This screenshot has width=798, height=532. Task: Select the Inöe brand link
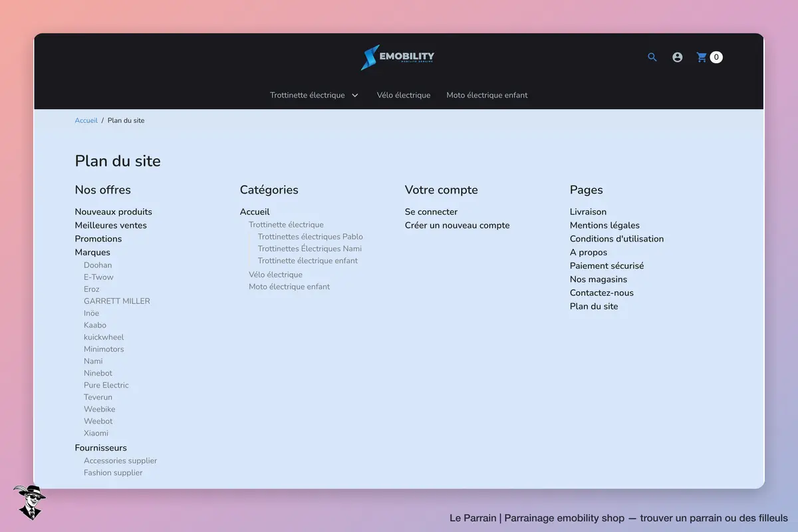[92, 313]
